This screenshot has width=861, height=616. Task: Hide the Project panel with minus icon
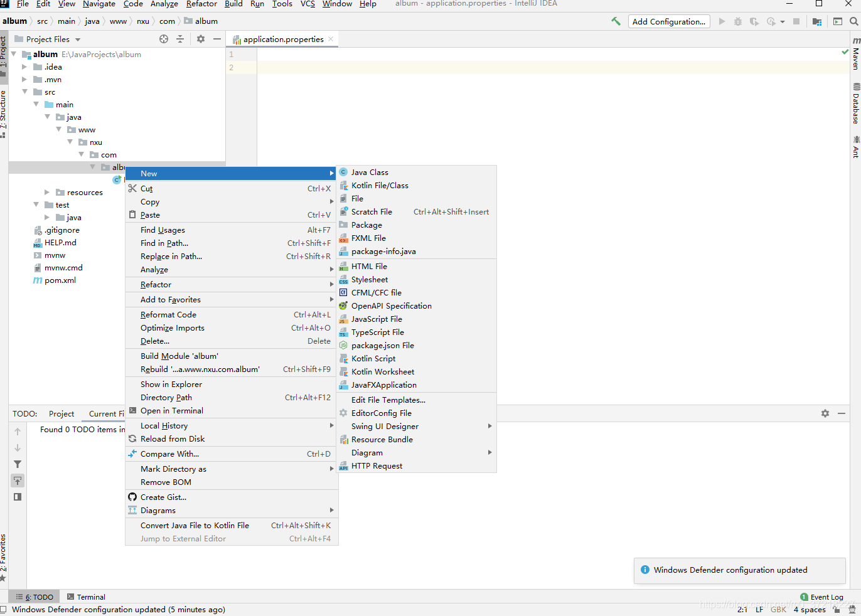pyautogui.click(x=217, y=39)
